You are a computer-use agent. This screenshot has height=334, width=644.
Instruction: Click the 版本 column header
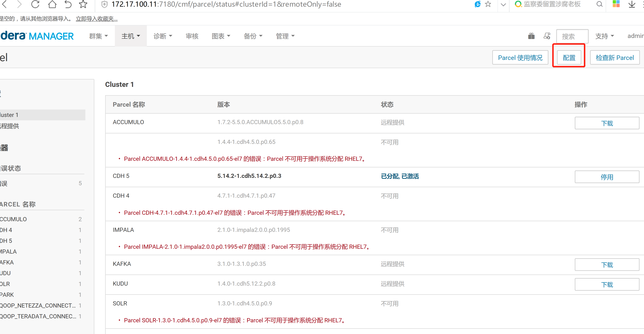[223, 104]
